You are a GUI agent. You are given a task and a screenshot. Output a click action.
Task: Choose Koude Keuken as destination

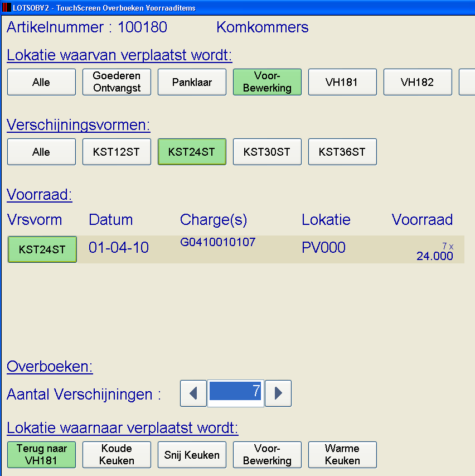117,455
